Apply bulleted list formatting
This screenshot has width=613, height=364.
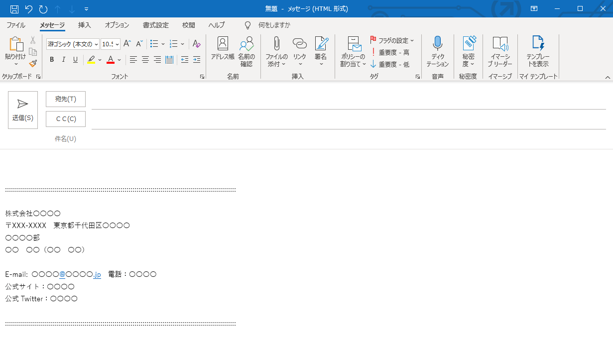(154, 44)
